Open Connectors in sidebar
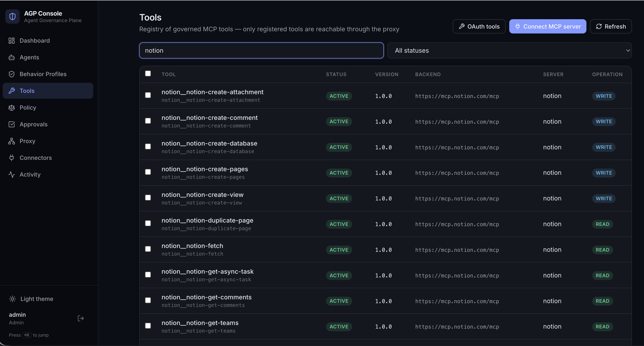644x346 pixels. (48, 158)
